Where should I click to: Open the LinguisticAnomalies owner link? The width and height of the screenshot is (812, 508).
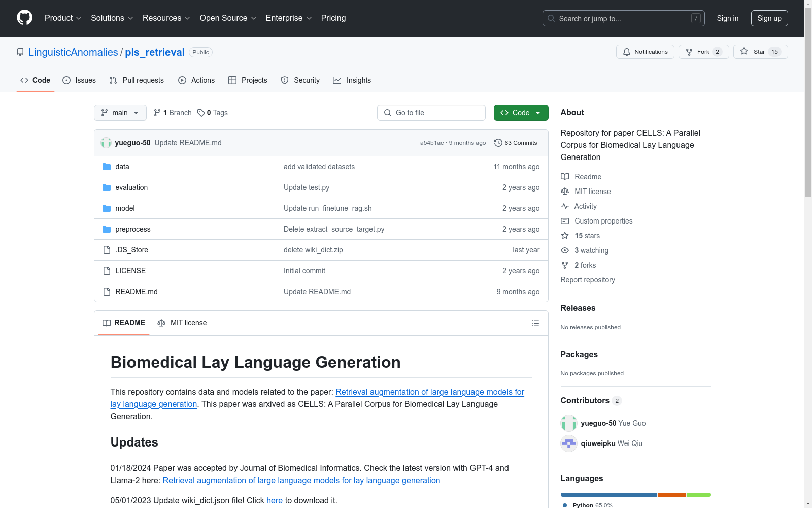click(x=73, y=52)
